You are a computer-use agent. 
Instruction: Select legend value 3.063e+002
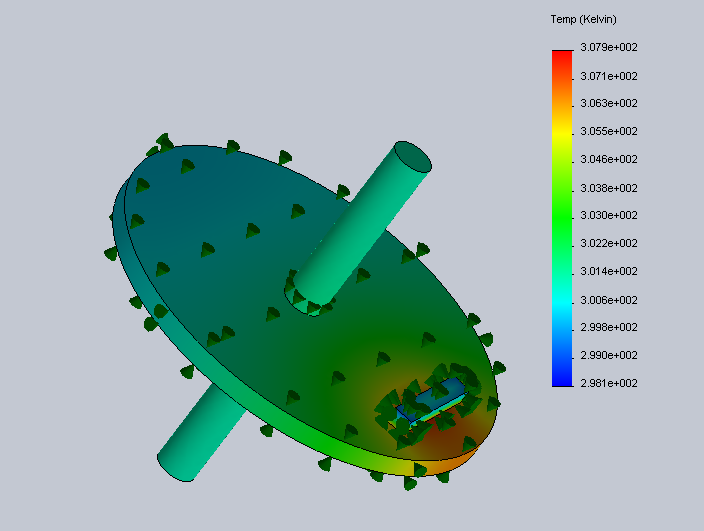609,104
